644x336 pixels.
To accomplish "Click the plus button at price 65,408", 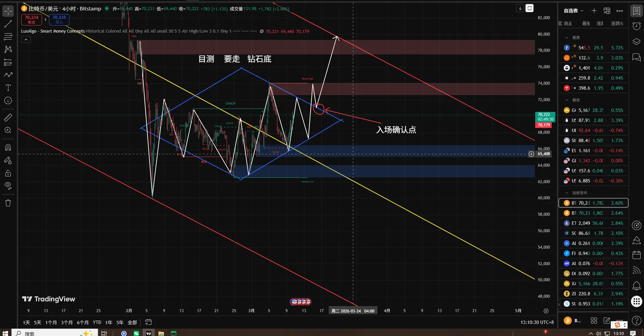I will 531,154.
